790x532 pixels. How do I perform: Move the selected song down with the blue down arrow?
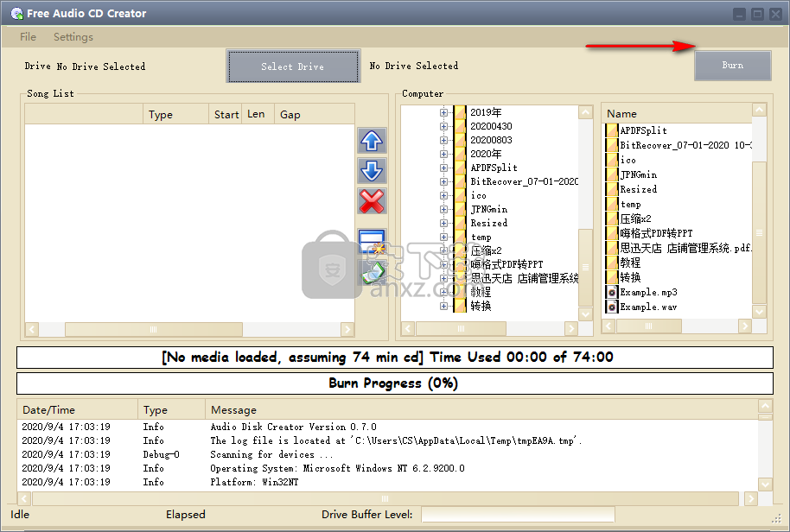pyautogui.click(x=372, y=171)
